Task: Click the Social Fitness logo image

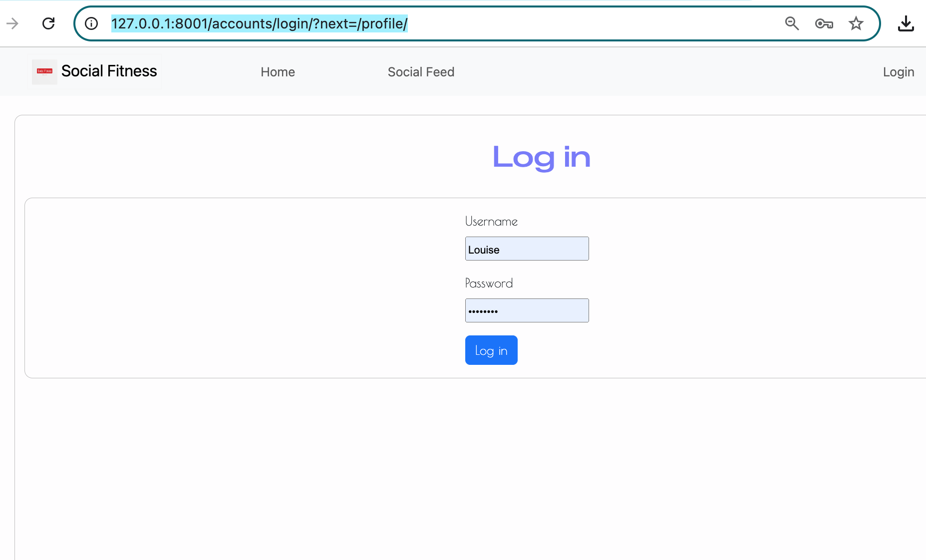Action: tap(44, 71)
